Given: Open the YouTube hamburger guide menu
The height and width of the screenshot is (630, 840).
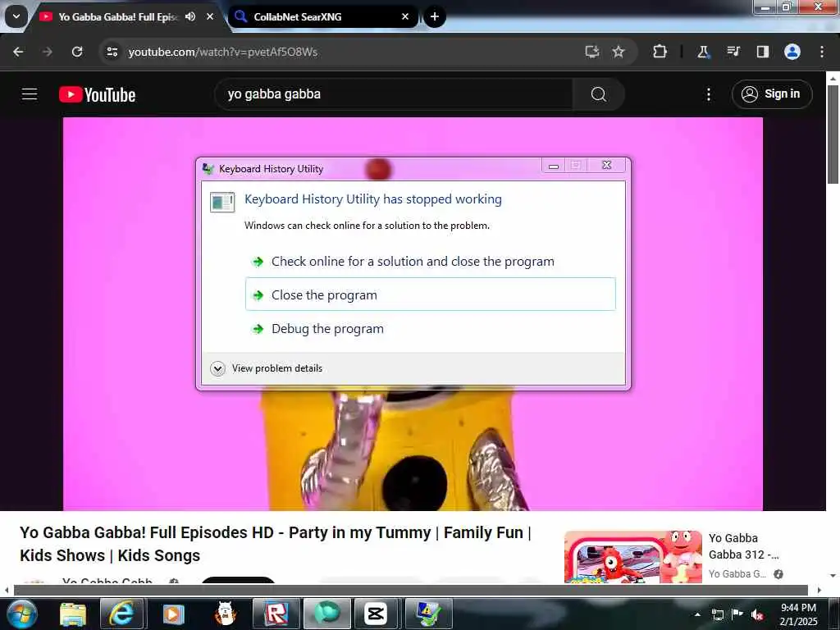Looking at the screenshot, I should [x=30, y=94].
